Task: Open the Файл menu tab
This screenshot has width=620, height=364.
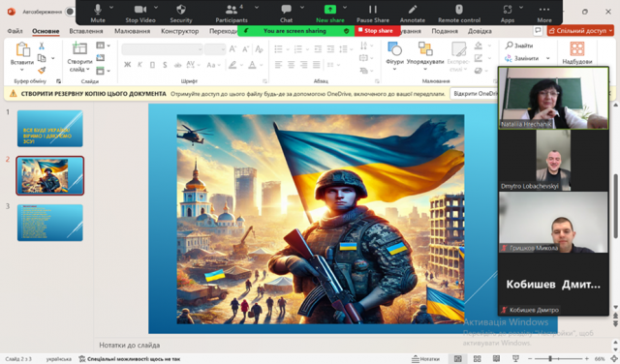Action: click(15, 31)
